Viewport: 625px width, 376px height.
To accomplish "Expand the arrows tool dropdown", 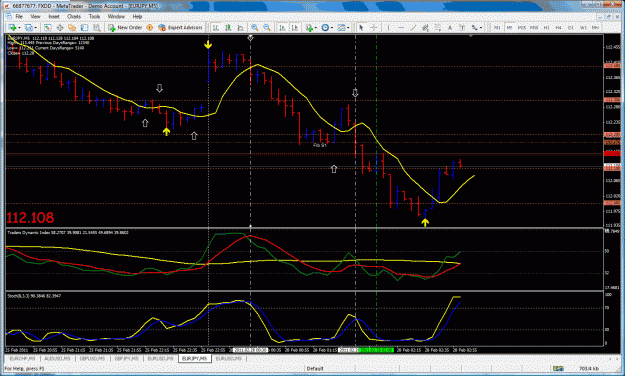I will point(481,28).
